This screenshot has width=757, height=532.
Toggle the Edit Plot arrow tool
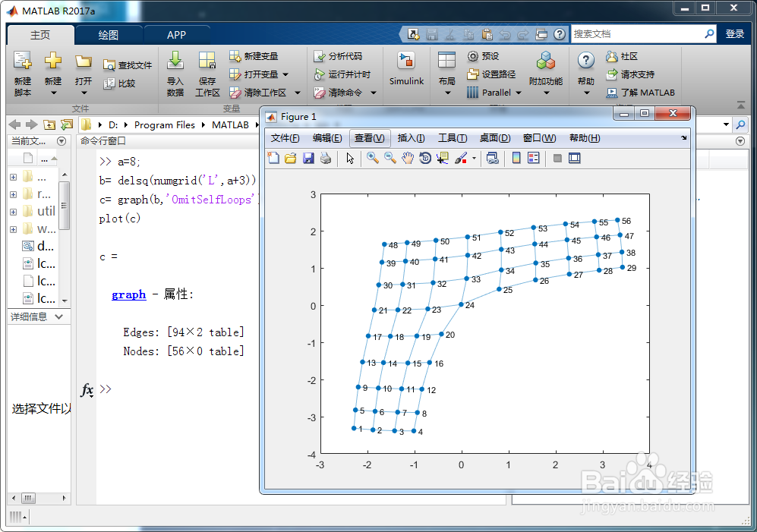(x=350, y=158)
